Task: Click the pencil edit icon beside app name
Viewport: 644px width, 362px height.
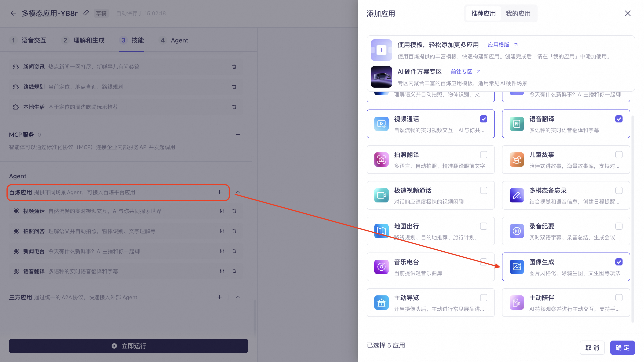Action: [86, 13]
